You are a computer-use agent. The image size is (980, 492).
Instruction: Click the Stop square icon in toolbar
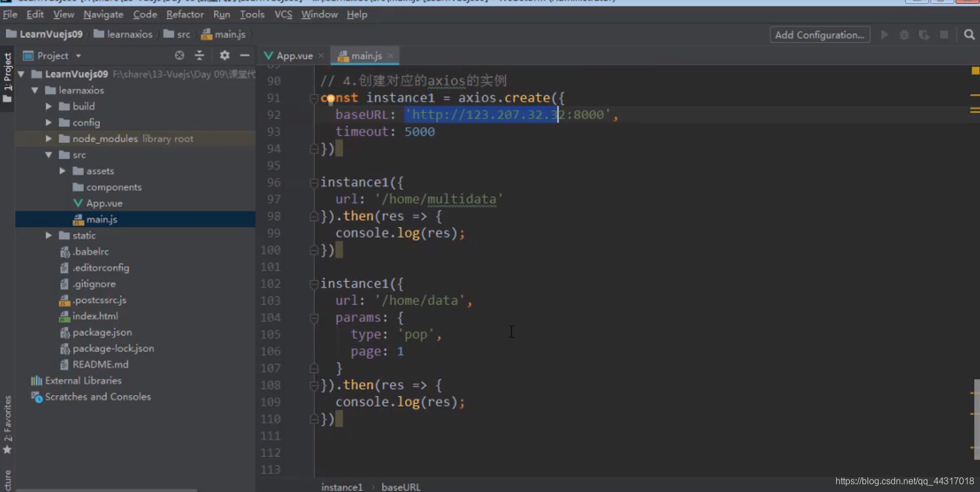(944, 35)
